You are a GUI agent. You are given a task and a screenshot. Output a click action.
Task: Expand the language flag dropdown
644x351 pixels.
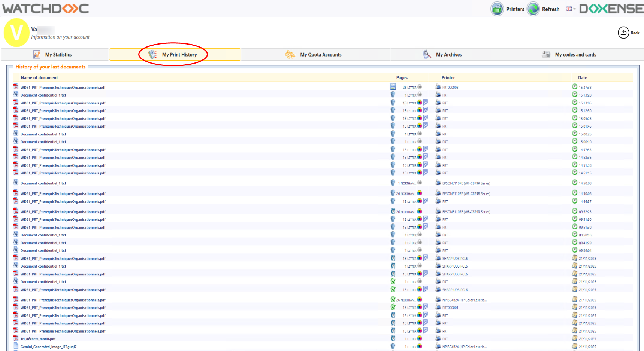[571, 9]
